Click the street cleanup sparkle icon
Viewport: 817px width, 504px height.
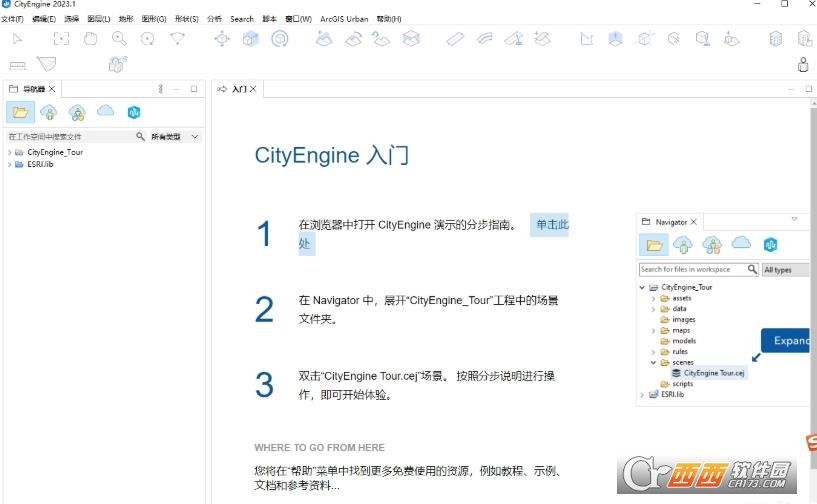coord(542,39)
